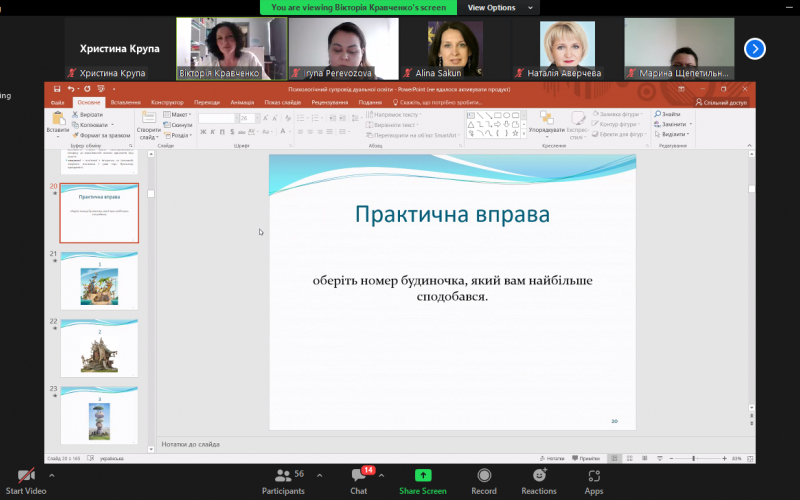Click the Скинути reset slide command

pyautogui.click(x=178, y=125)
